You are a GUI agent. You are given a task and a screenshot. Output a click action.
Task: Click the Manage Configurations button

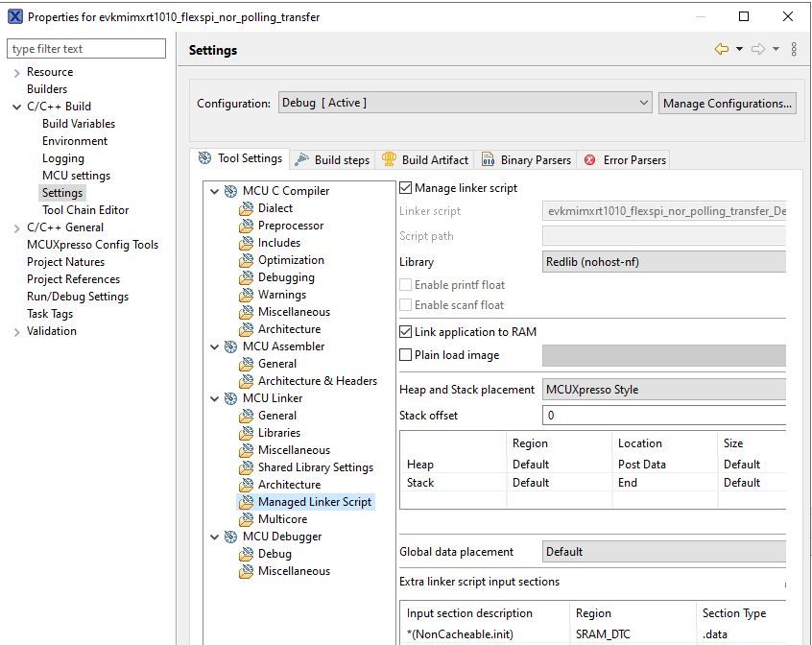[x=727, y=103]
